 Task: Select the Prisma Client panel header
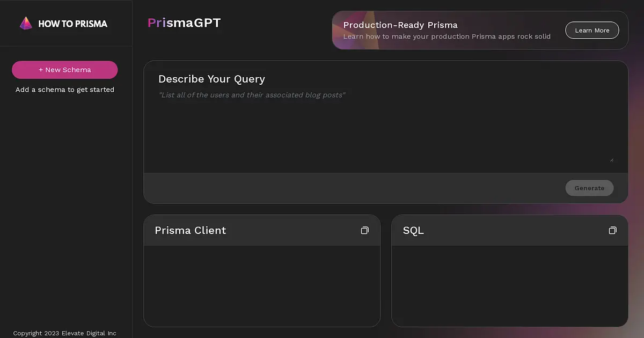(x=262, y=230)
